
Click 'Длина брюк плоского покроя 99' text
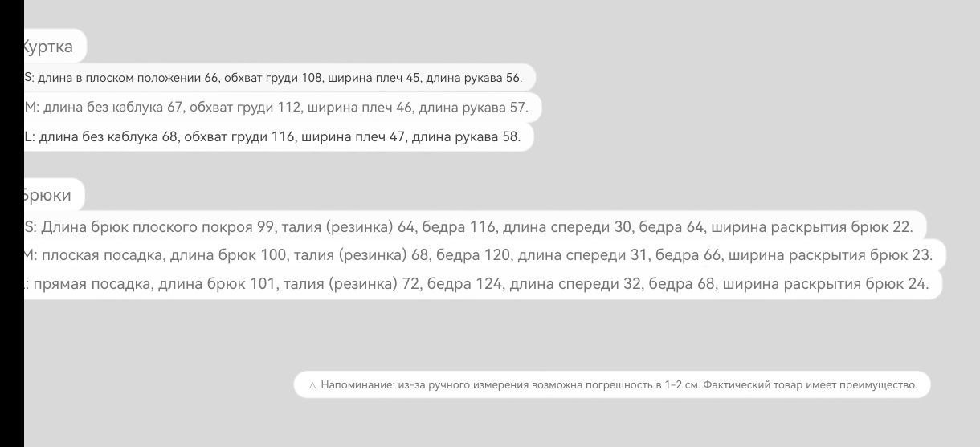pos(158,227)
